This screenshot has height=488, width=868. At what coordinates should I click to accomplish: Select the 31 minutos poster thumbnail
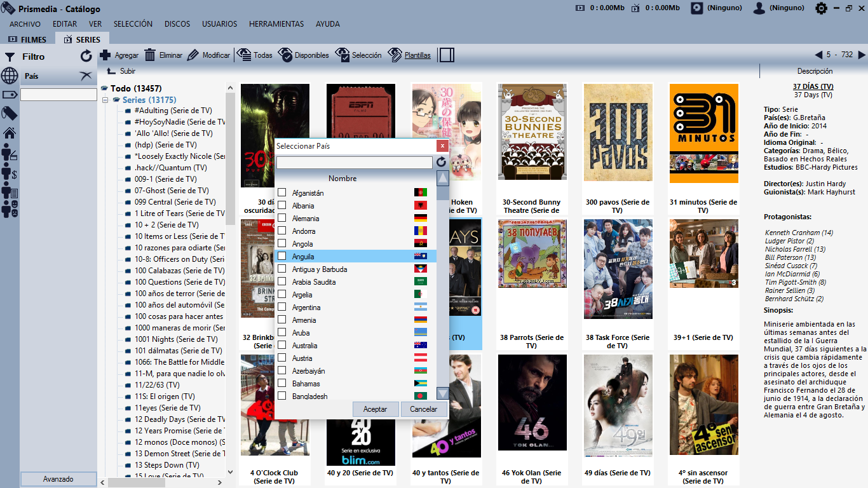[x=703, y=132]
